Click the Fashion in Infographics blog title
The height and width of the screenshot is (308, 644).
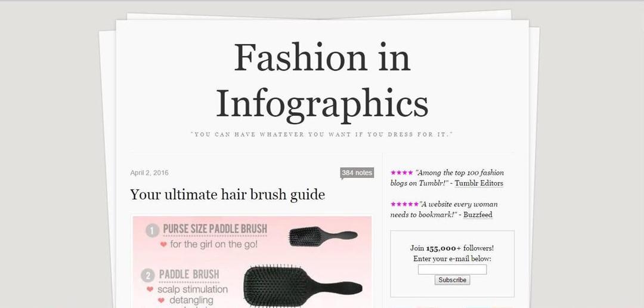[x=322, y=81]
